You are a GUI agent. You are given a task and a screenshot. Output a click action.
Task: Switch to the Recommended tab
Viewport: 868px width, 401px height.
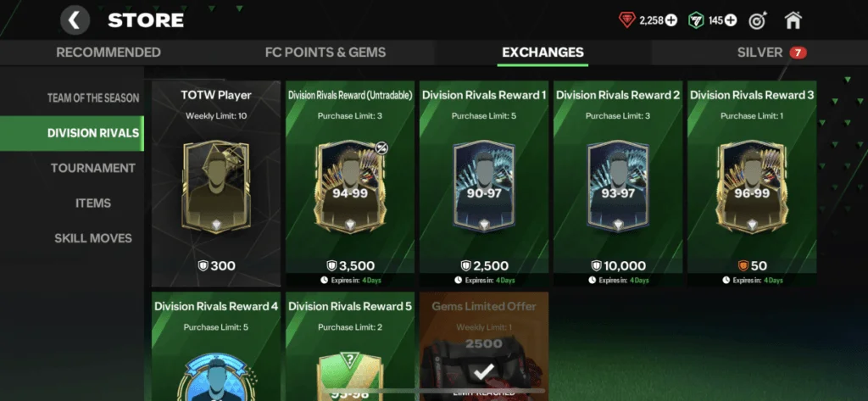(x=108, y=53)
